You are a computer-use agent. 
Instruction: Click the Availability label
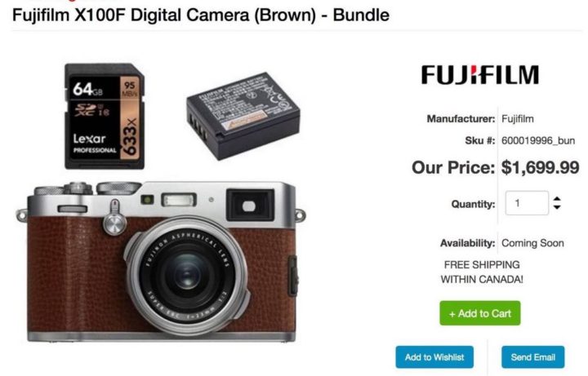tap(468, 243)
